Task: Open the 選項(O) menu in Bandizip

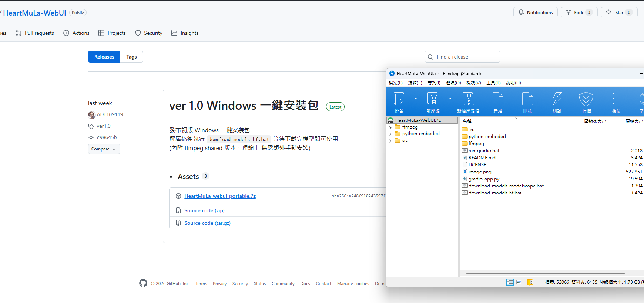Action: click(x=453, y=83)
